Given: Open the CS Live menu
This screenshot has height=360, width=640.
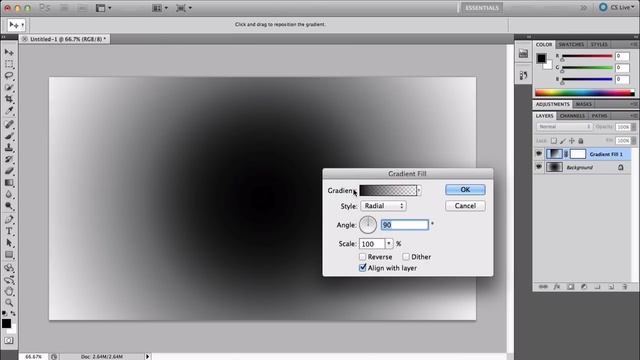Looking at the screenshot, I should pyautogui.click(x=617, y=7).
